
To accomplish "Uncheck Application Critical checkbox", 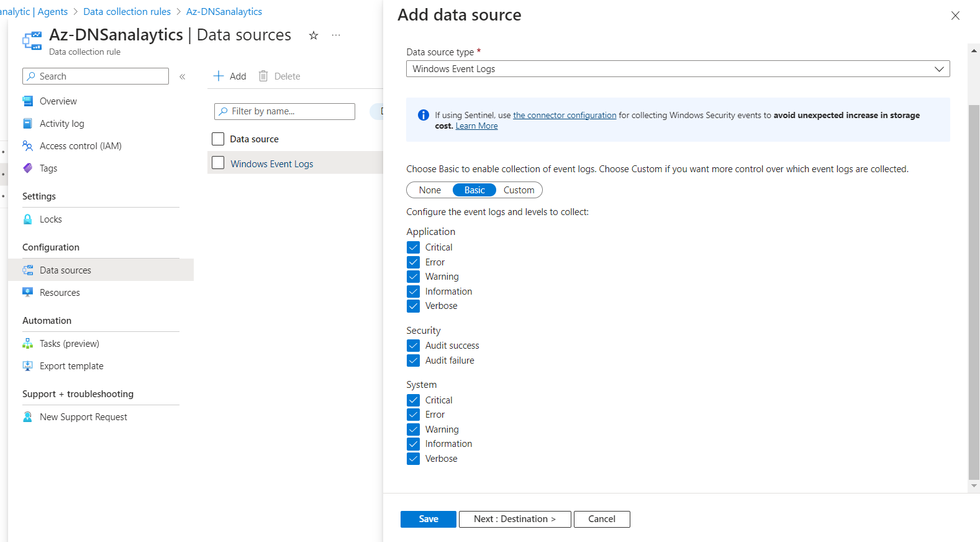I will click(x=414, y=247).
